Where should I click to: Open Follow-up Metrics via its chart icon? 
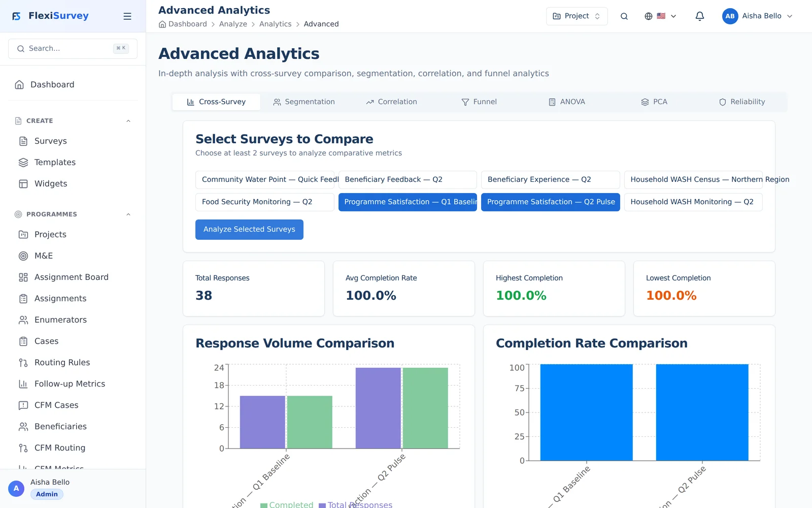[x=23, y=384]
